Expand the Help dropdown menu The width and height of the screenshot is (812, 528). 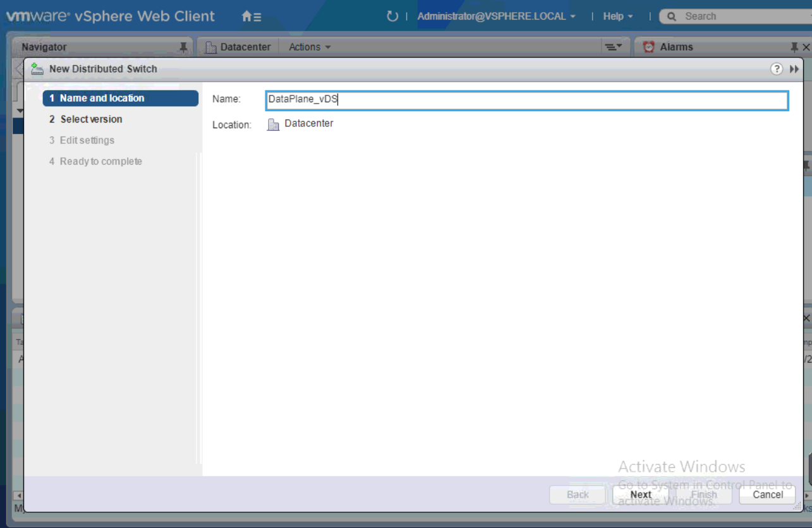point(618,16)
